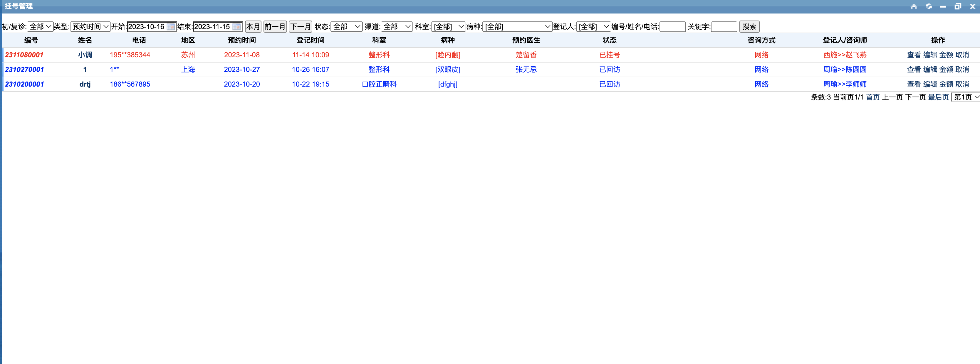This screenshot has width=980, height=364.
Task: Click 取消 for record 2310200001
Action: (x=962, y=84)
